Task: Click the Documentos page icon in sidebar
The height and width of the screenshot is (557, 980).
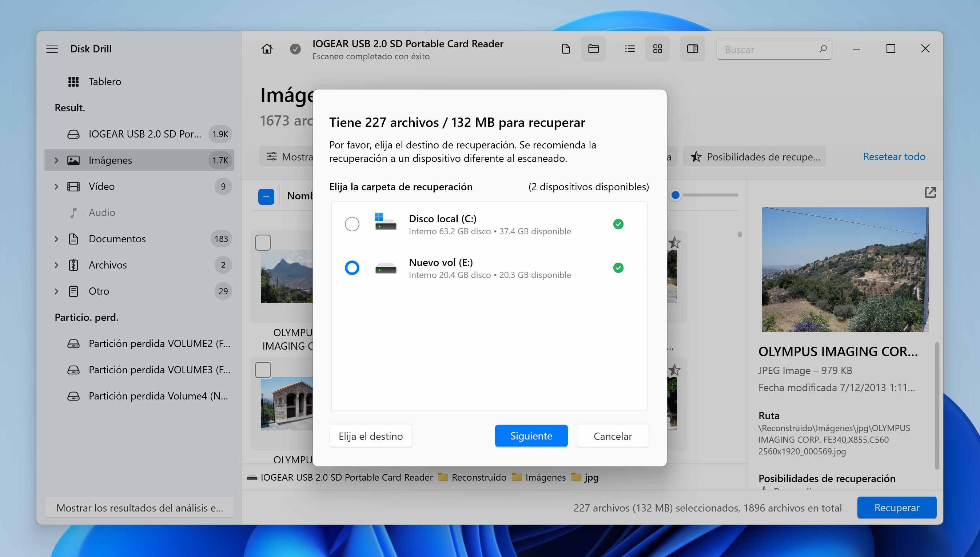Action: coord(73,239)
